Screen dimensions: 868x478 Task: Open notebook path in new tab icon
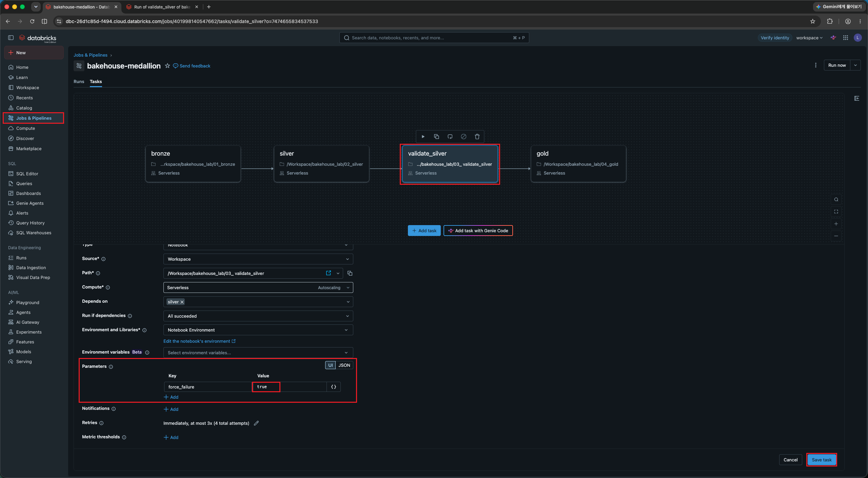pos(328,273)
